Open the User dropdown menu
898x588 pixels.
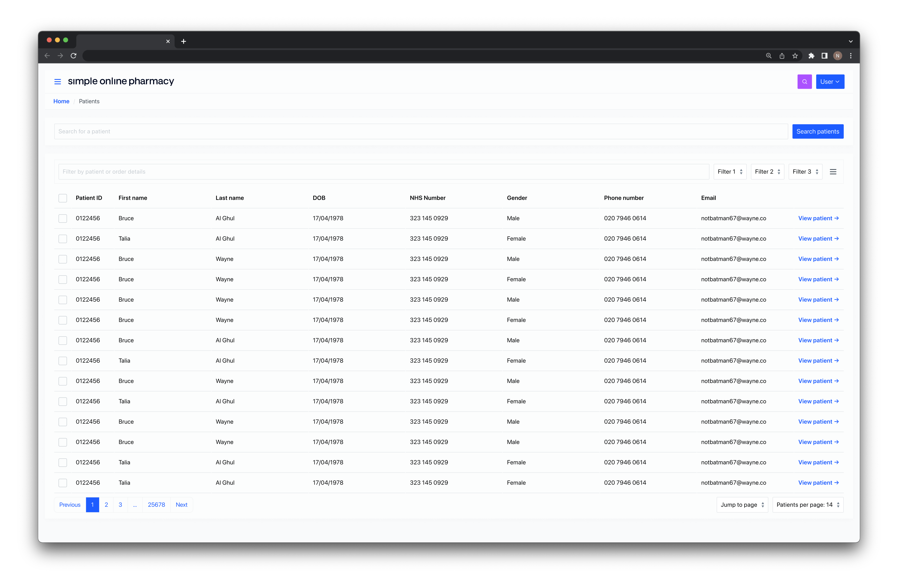(x=830, y=82)
